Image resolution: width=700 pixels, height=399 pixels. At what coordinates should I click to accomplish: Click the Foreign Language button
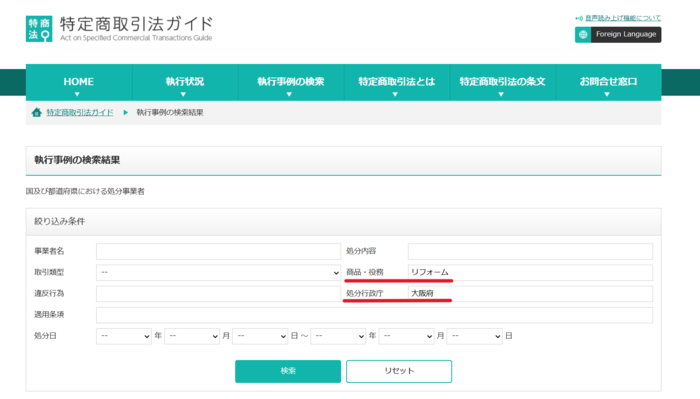point(618,34)
